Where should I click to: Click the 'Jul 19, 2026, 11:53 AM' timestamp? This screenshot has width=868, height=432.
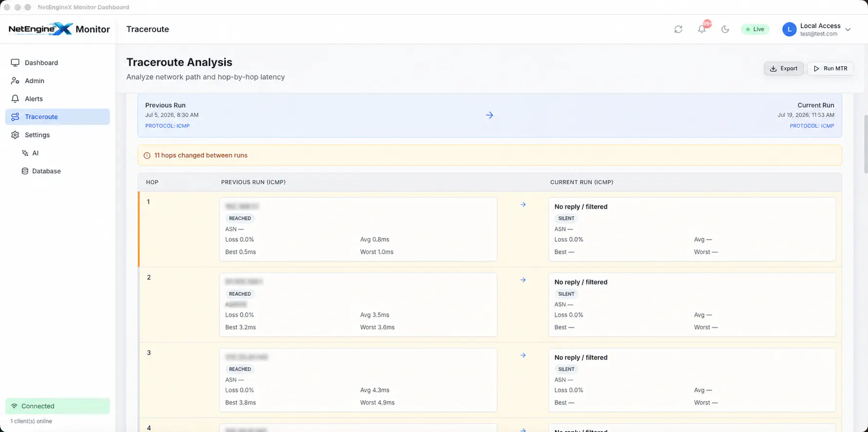point(806,115)
